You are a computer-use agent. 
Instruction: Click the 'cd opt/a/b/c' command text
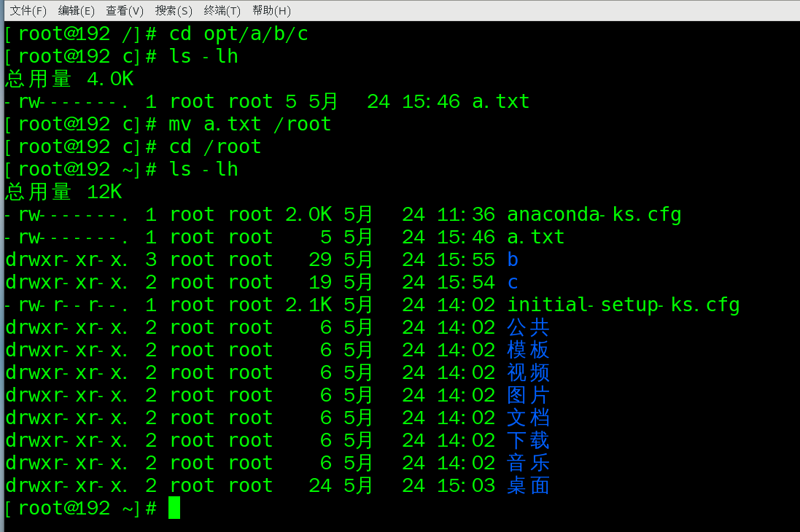(238, 34)
